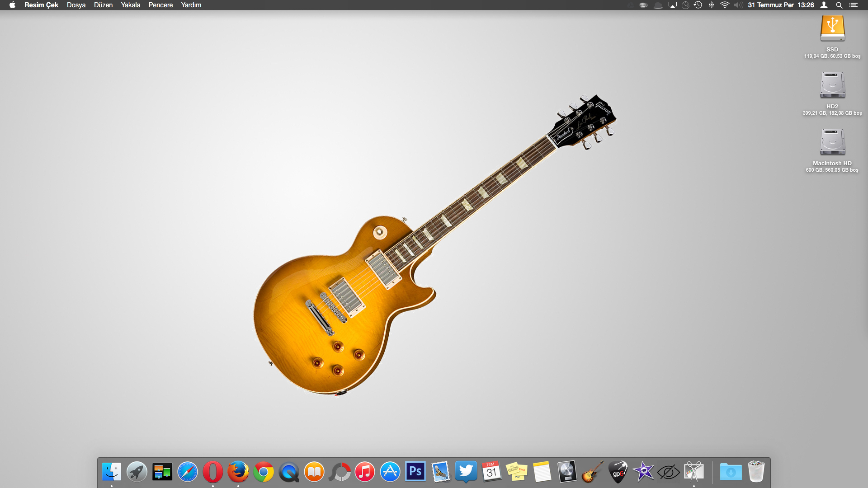
Task: Click the crossed-out eye dock icon
Action: click(668, 473)
